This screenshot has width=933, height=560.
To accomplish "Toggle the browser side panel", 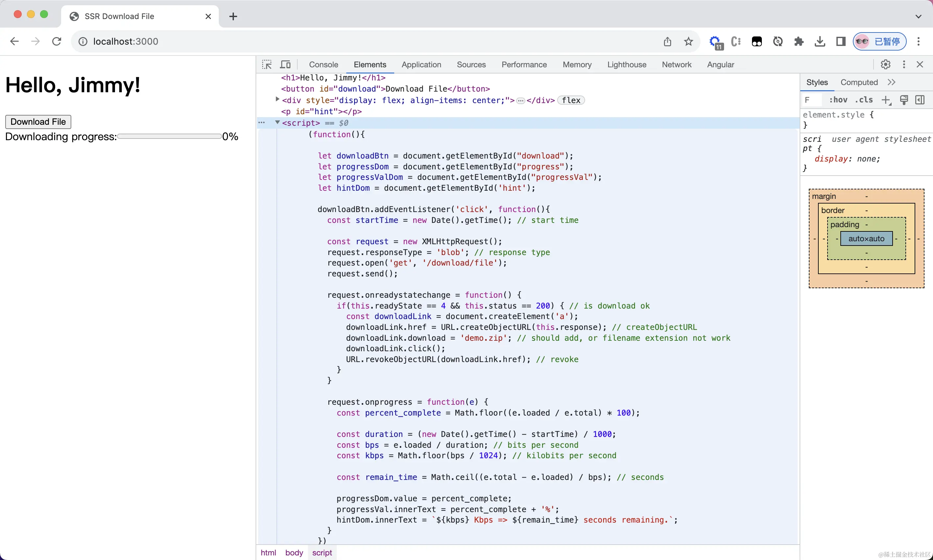I will click(x=841, y=41).
